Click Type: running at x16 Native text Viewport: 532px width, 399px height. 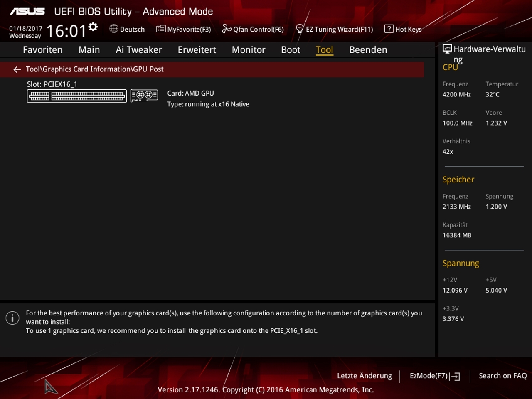[x=208, y=104]
